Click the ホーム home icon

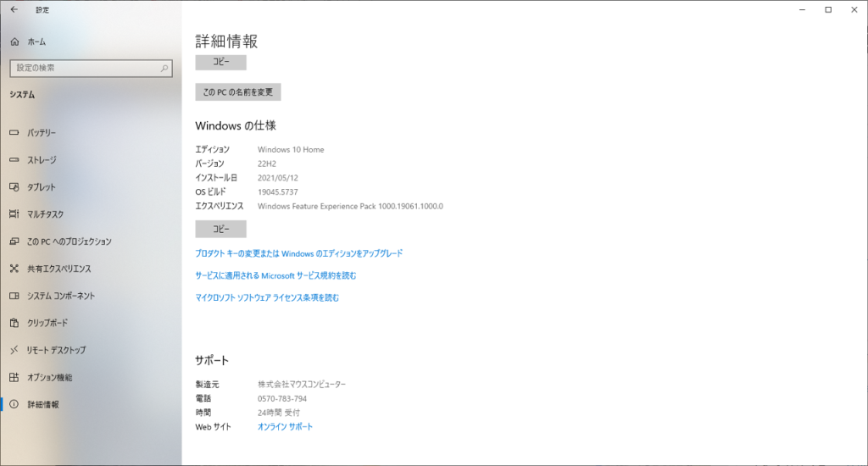pyautogui.click(x=14, y=42)
